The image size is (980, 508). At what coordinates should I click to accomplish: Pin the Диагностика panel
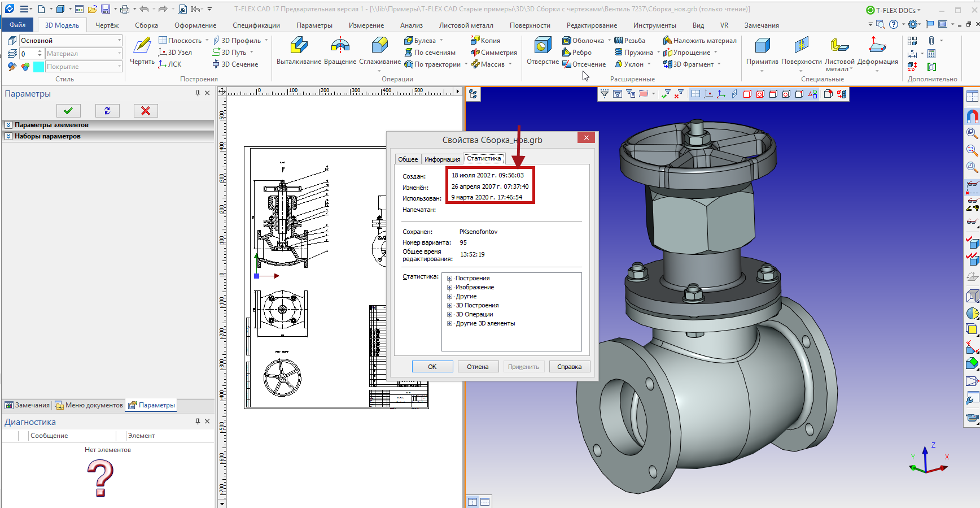[x=198, y=422]
